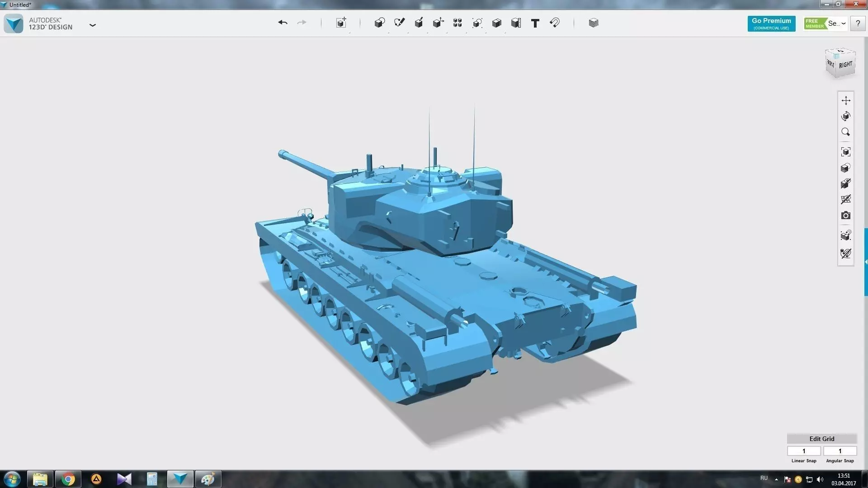Expand the side panel arrow on right edge
Image resolution: width=868 pixels, height=488 pixels.
point(866,262)
